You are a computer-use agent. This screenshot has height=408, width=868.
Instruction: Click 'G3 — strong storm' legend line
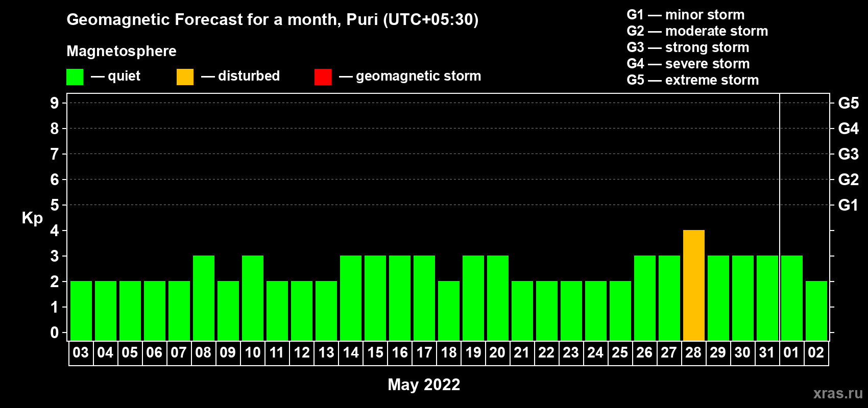point(688,47)
